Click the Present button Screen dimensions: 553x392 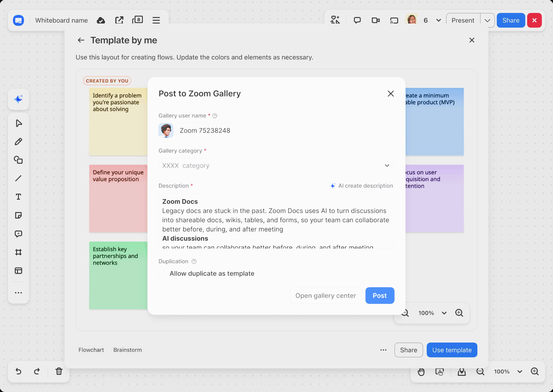point(463,20)
